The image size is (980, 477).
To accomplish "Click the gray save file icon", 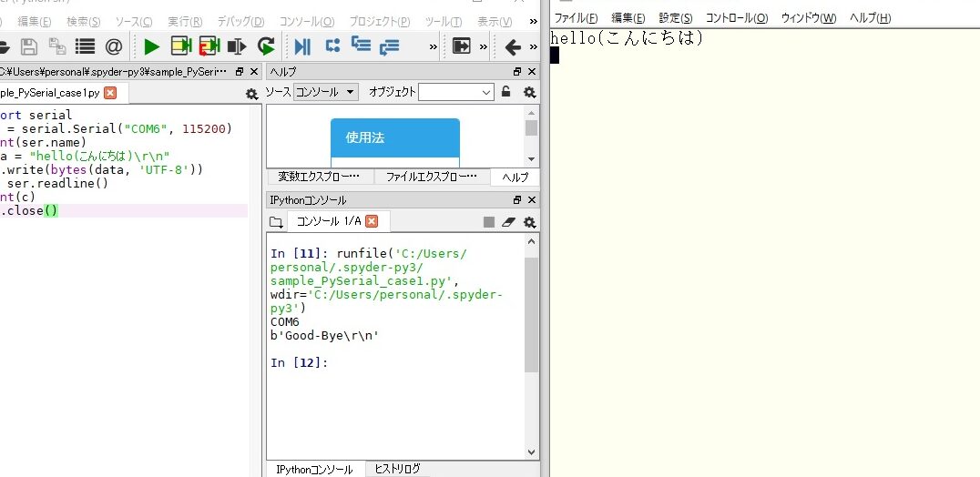I will pos(29,46).
